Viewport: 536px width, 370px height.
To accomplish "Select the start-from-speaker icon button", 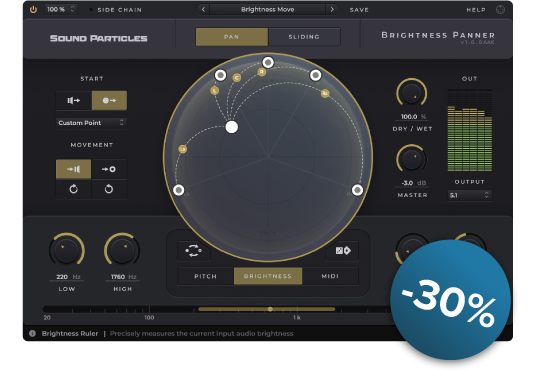I will coord(74,101).
